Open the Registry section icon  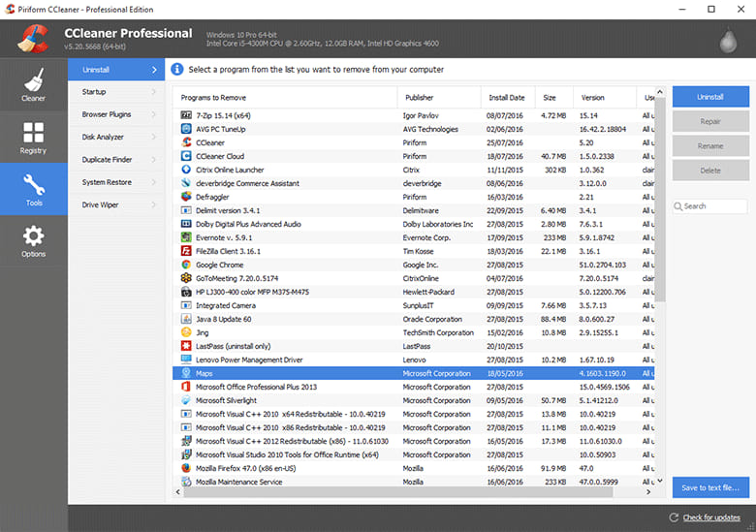point(33,132)
